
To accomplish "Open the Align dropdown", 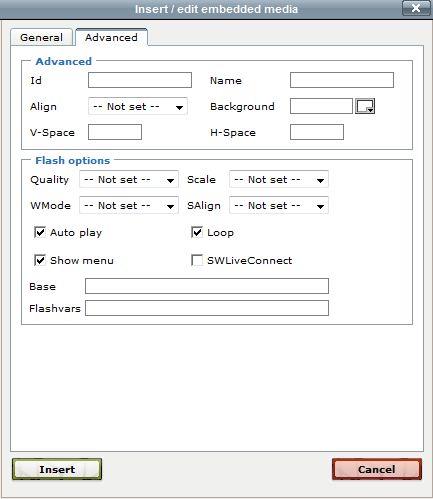I will click(138, 106).
